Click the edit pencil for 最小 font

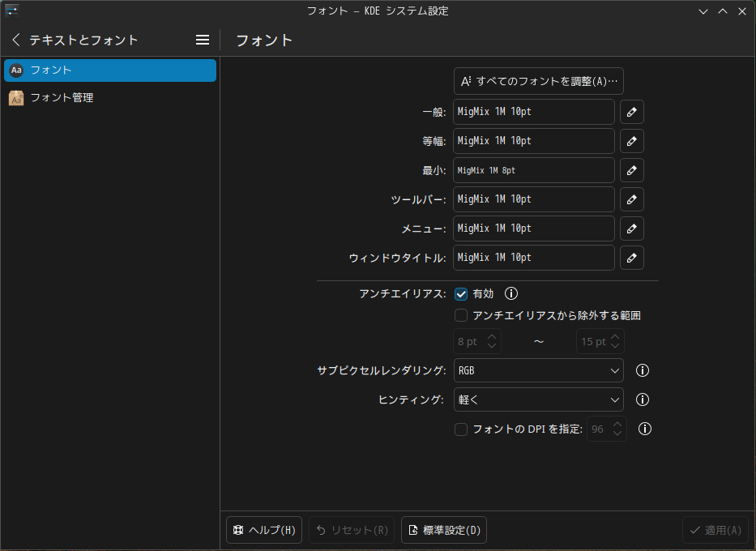pos(631,170)
